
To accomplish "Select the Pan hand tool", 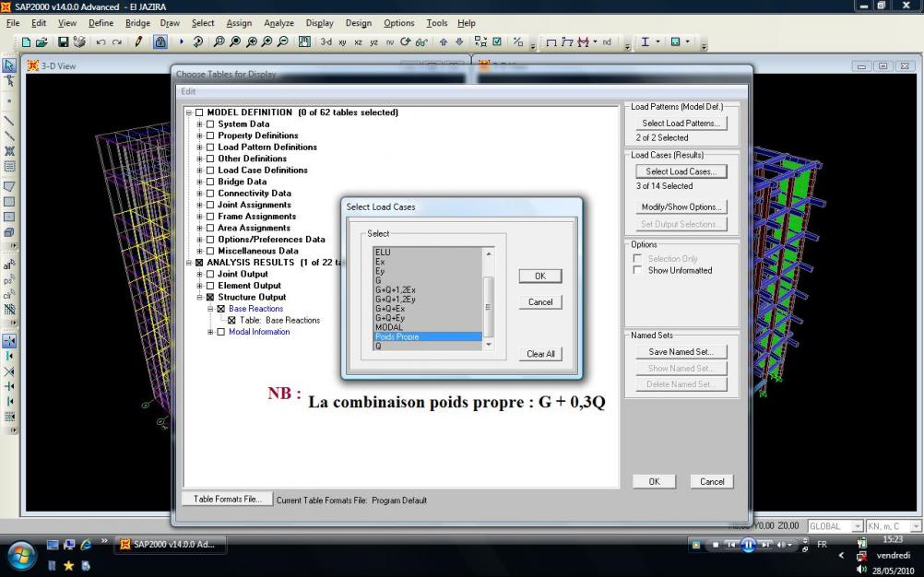I will pos(304,41).
